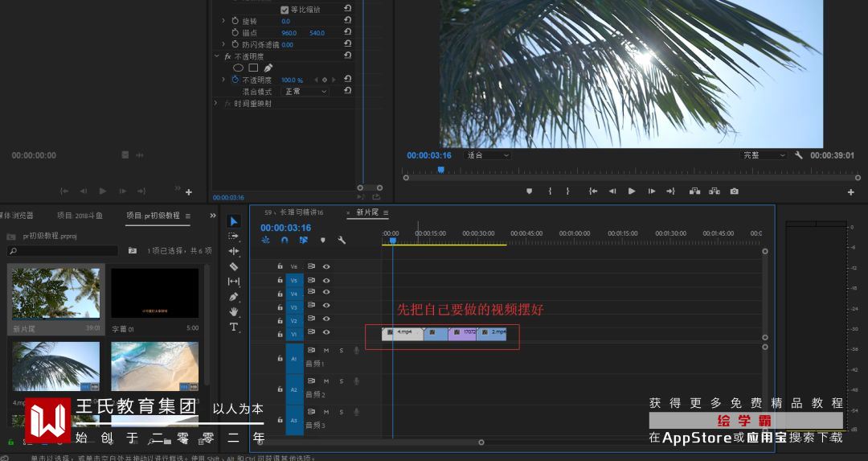868x461 pixels.
Task: Open the pr初级教程 project panel menu
Action: tap(187, 216)
